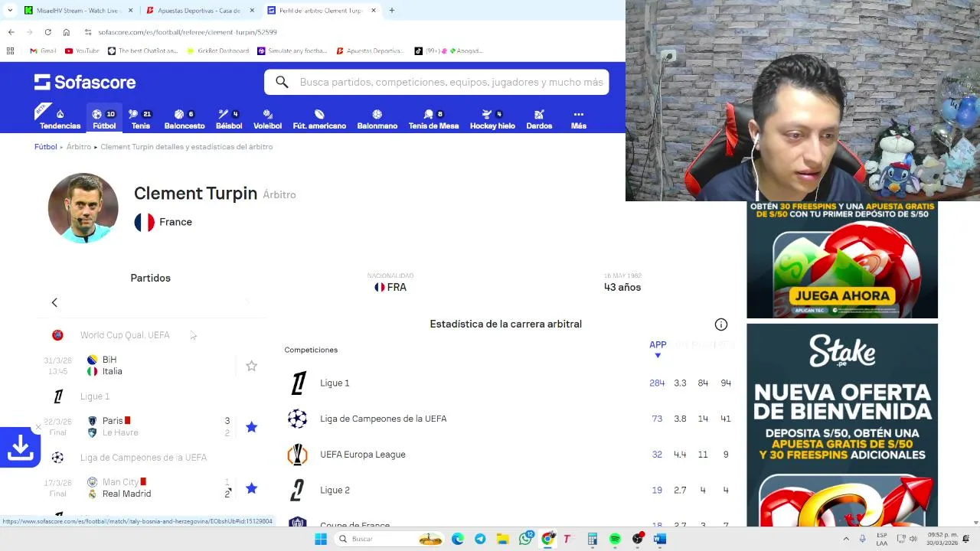This screenshot has height=551, width=980.
Task: Switch to MisaelHV Stream browser tab
Action: point(78,11)
